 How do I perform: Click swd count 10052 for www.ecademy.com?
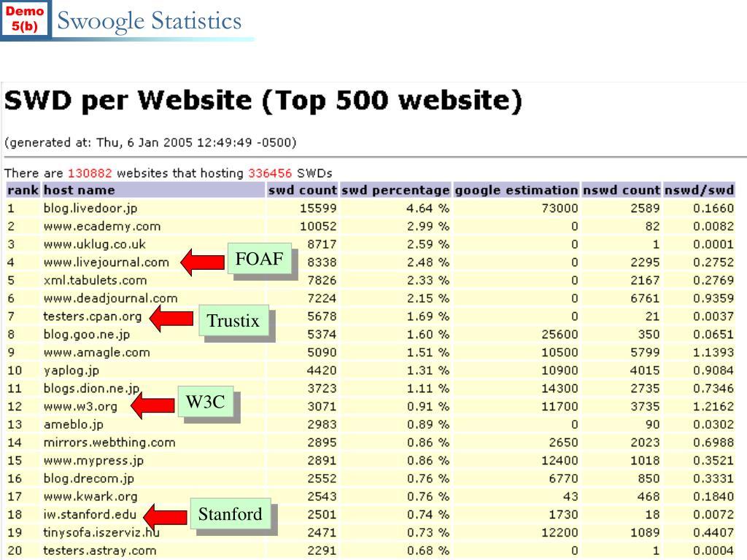pyautogui.click(x=318, y=226)
